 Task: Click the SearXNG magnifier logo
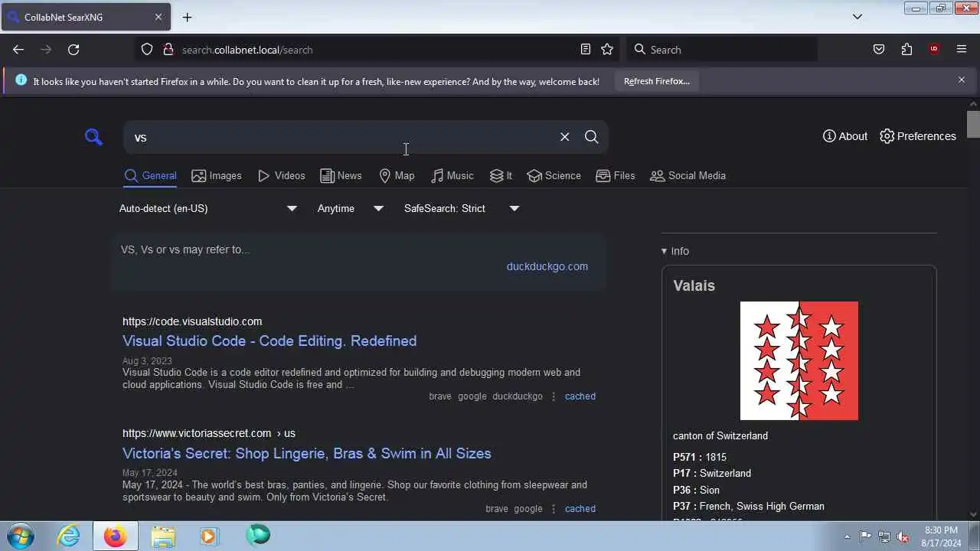click(x=93, y=137)
